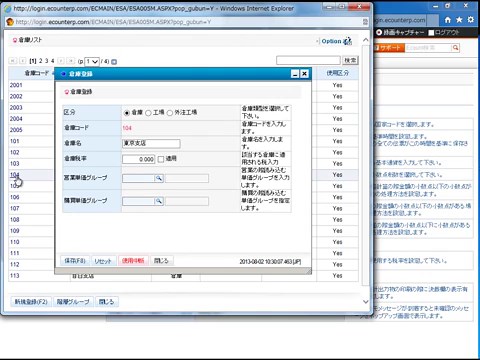This screenshot has width=480, height=360.
Task: Focus the 倉庫名 text field
Action: [x=151, y=144]
